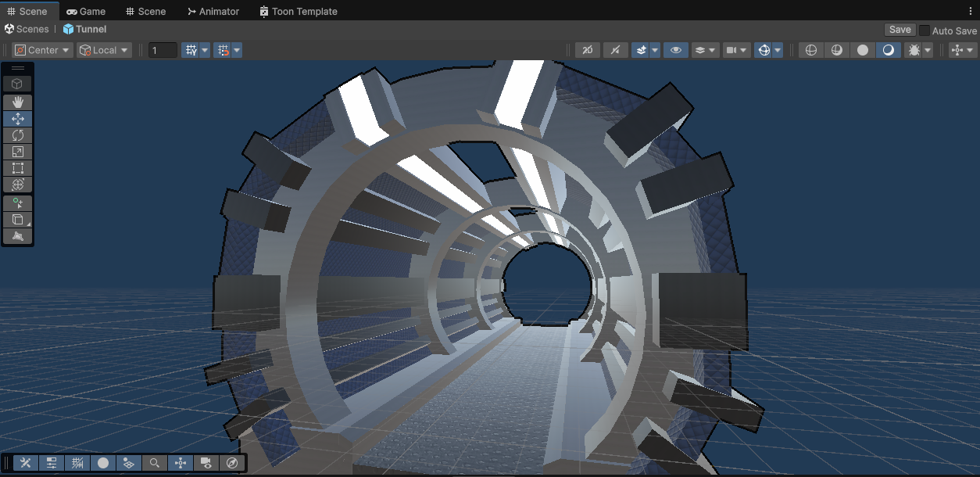Select the Rect tool
This screenshot has width=980, height=477.
click(x=17, y=168)
